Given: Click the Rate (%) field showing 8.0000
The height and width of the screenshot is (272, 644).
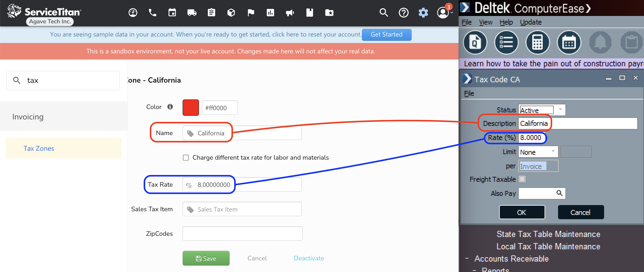Looking at the screenshot, I should [x=532, y=138].
